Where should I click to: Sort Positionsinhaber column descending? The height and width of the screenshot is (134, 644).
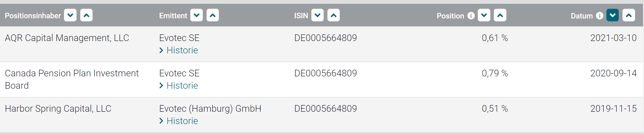70,15
